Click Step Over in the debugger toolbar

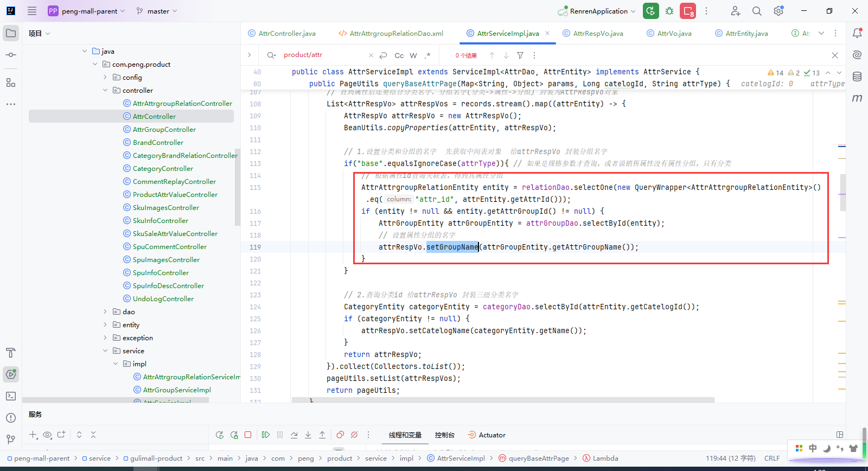[294, 435]
